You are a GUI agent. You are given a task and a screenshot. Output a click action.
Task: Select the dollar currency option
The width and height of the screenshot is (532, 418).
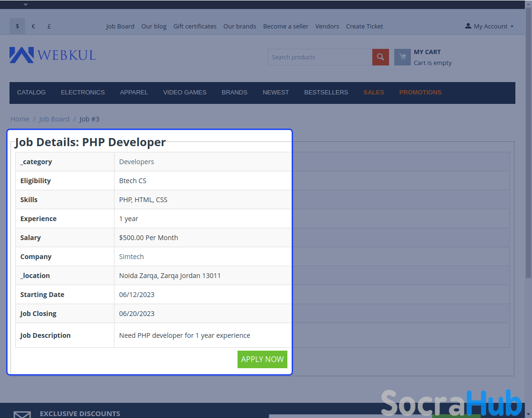coord(18,26)
